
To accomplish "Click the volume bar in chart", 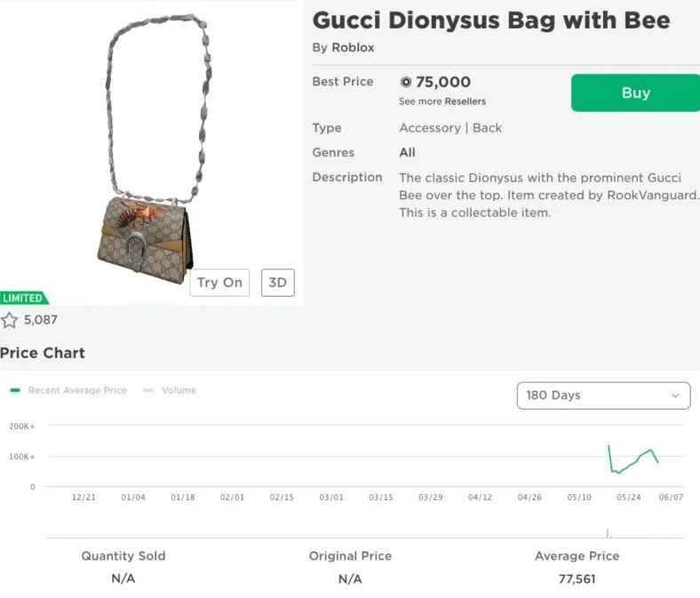I will [608, 533].
